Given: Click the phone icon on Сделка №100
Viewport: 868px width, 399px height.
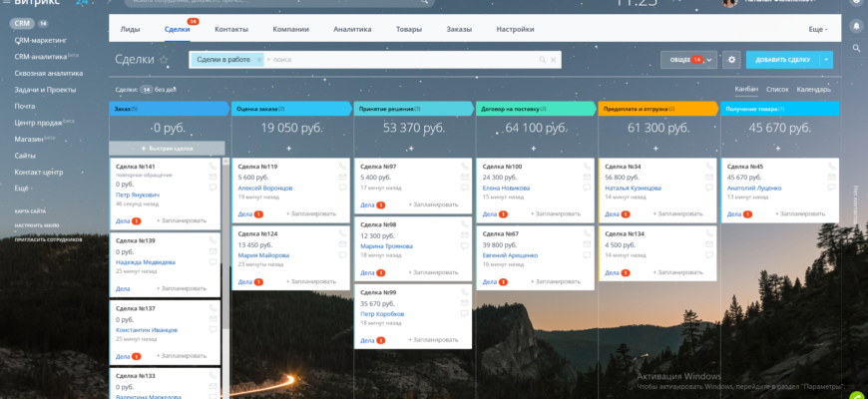Looking at the screenshot, I should point(587,166).
